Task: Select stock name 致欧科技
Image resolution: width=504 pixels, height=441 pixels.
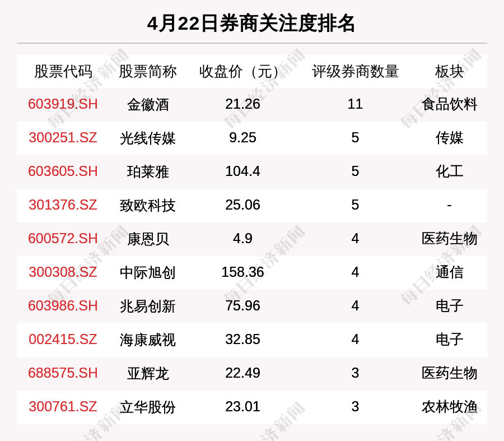Action: tap(148, 206)
